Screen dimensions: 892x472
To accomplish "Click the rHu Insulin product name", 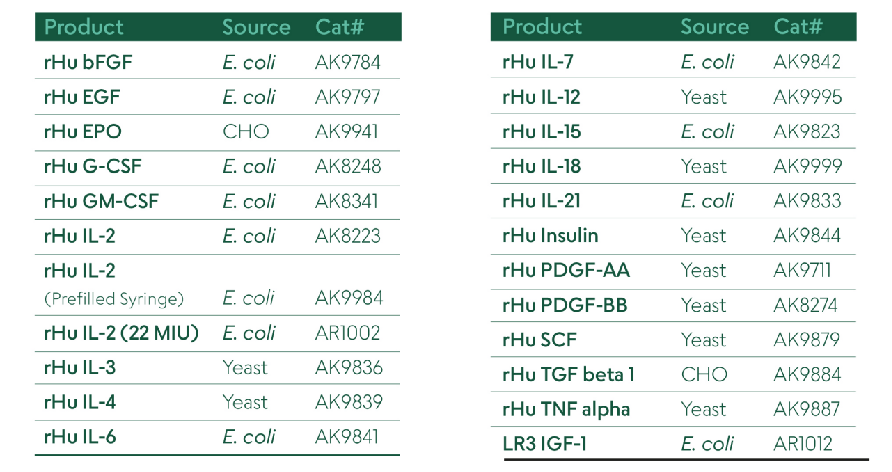I will click(x=550, y=236).
